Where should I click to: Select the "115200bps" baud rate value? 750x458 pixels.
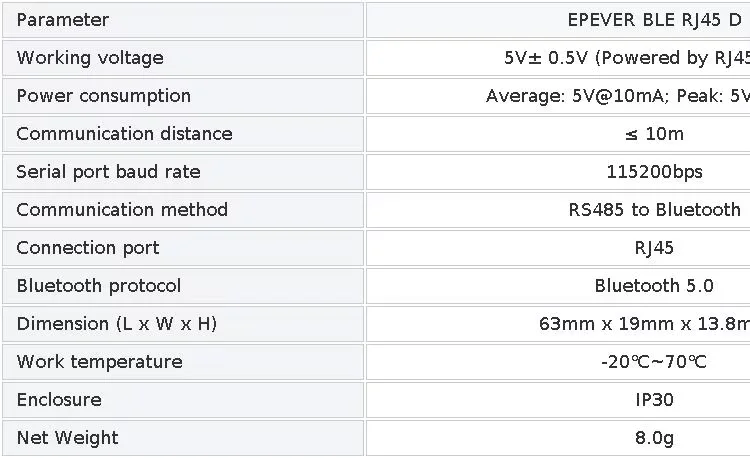pos(654,172)
